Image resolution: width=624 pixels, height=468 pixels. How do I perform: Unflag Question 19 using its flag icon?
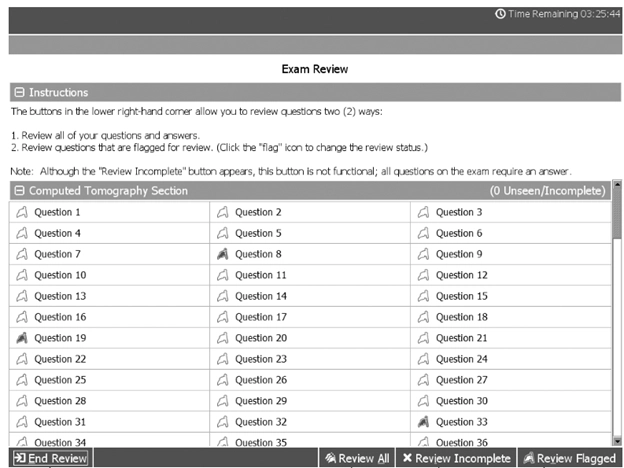point(21,338)
